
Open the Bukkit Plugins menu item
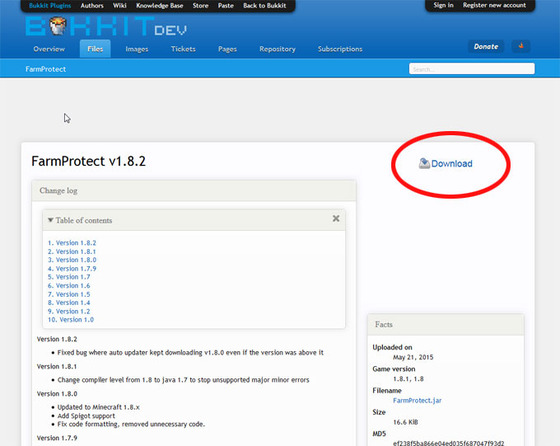(50, 5)
